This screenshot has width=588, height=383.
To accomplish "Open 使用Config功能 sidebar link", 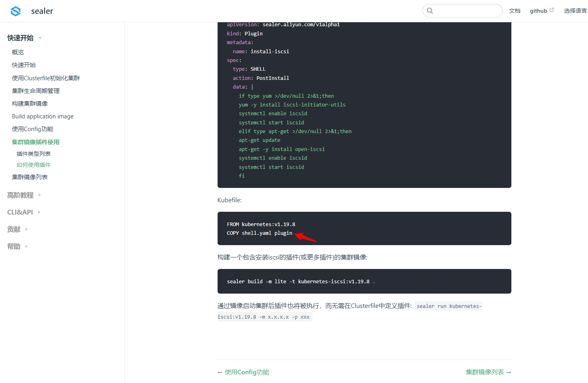I will pyautogui.click(x=33, y=129).
